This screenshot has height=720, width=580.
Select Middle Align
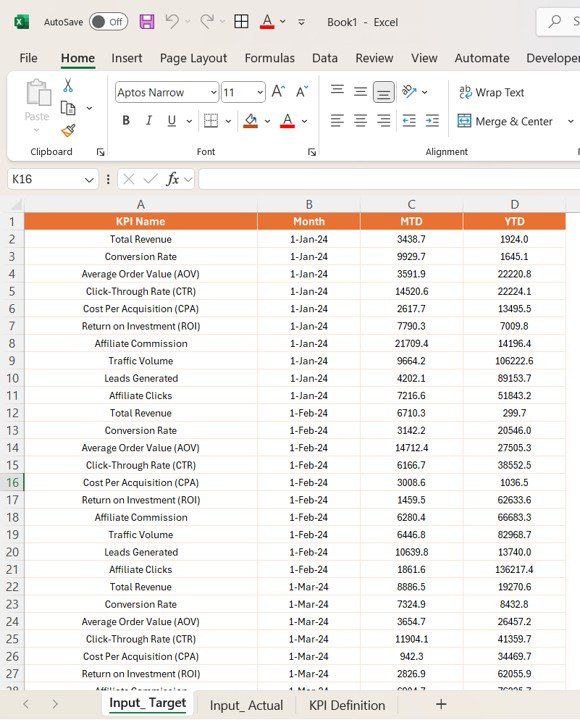tap(360, 92)
